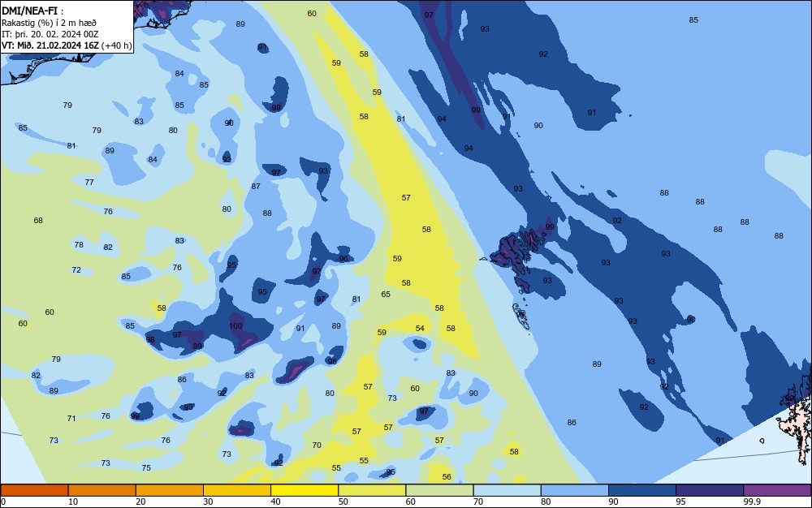Viewport: 812px width, 508px height.
Task: Pick the light green 60–70 legend swatch
Action: 439,490
